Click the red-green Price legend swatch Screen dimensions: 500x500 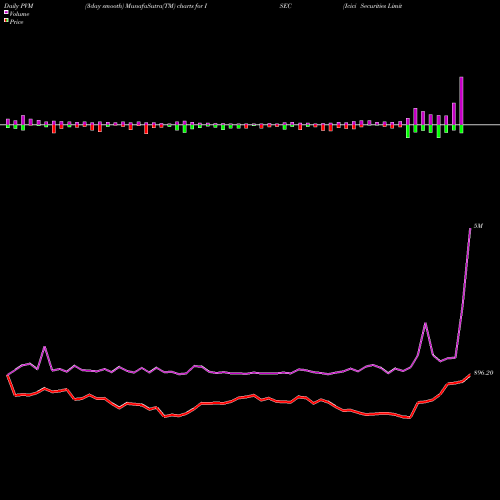click(6, 21)
